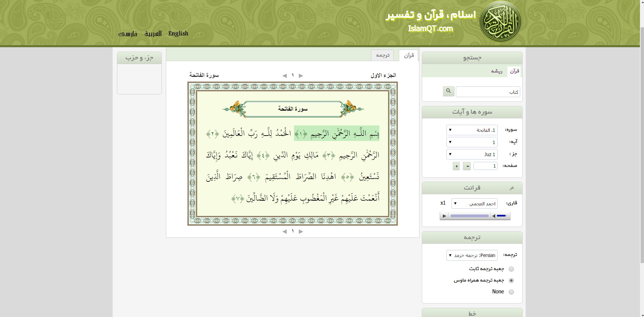Click the search magnifier button
Image resolution: width=644 pixels, height=317 pixels.
click(x=448, y=91)
